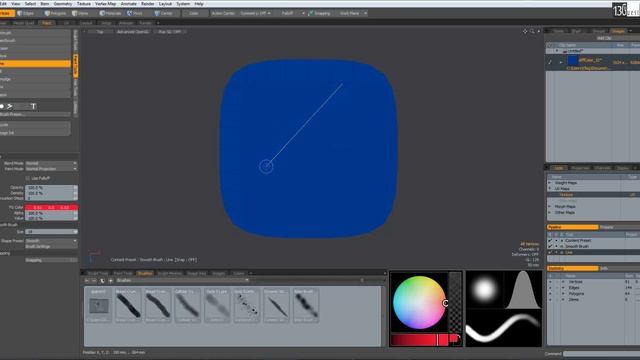This screenshot has height=360, width=640.
Task: Toggle Content Preset enable check in pipeline
Action: pos(550,241)
